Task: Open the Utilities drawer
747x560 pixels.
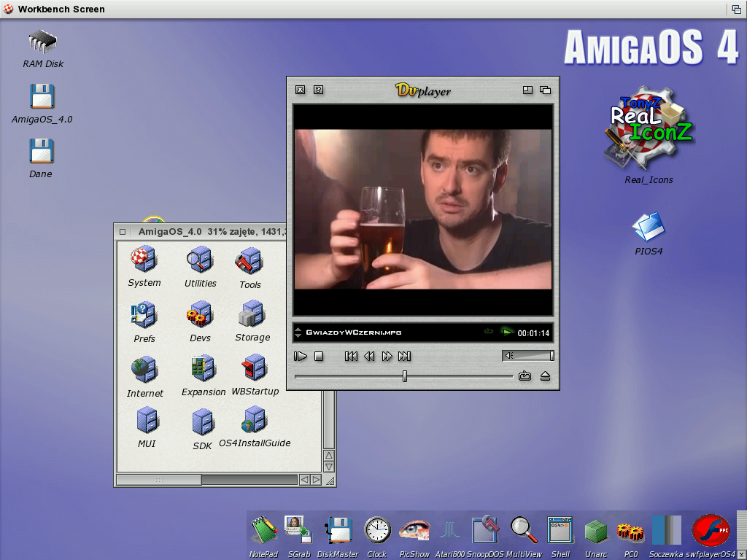Action: pos(200,260)
